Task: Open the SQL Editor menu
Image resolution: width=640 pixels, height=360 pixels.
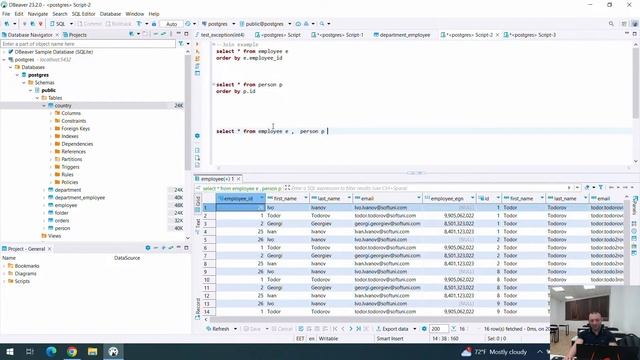Action: tap(83, 13)
